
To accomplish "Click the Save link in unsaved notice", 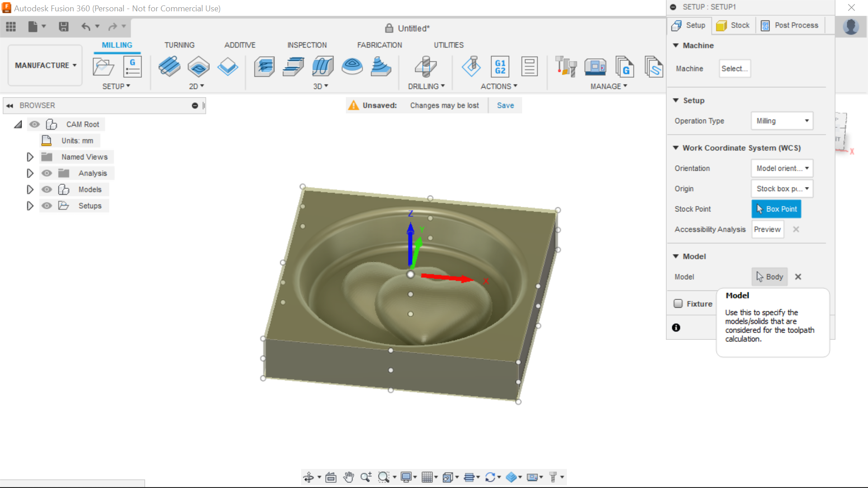I will [505, 105].
